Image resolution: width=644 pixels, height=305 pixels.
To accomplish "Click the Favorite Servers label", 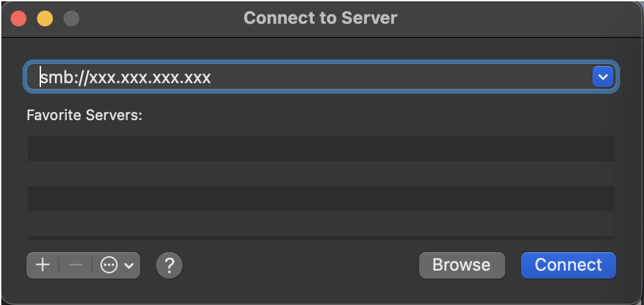I will [x=84, y=115].
